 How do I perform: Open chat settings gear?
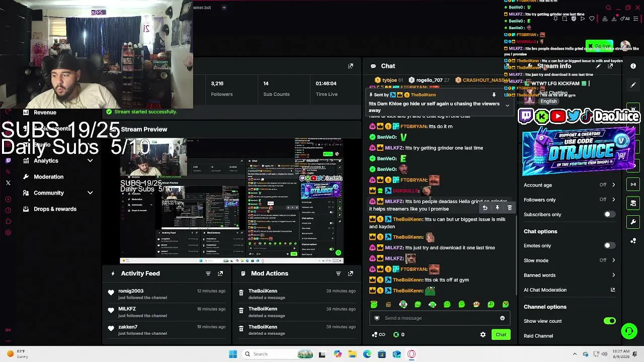(x=483, y=335)
